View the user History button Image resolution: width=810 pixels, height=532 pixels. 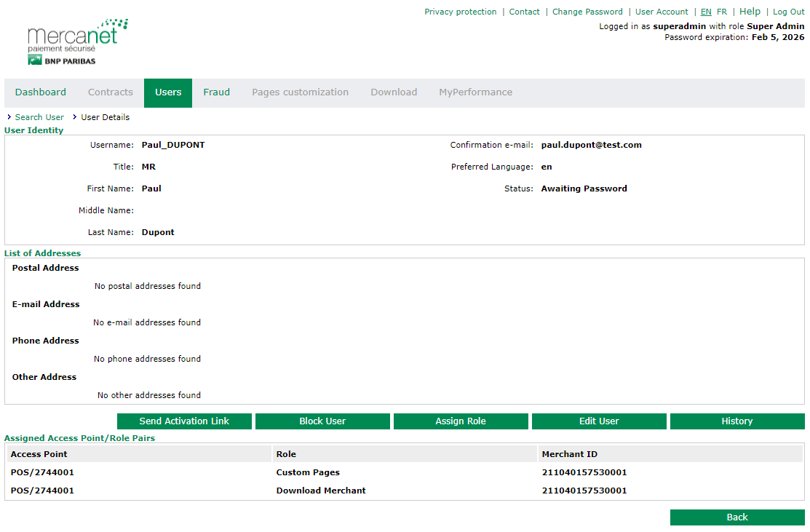coord(737,421)
